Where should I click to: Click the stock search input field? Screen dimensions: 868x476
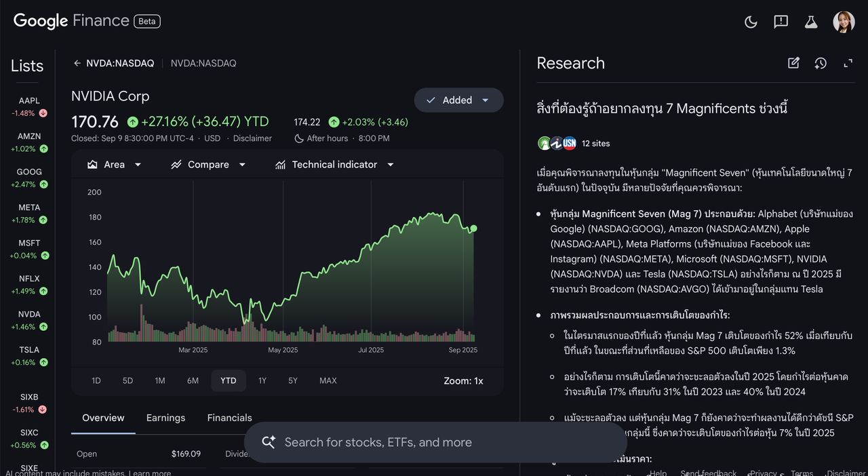[434, 442]
